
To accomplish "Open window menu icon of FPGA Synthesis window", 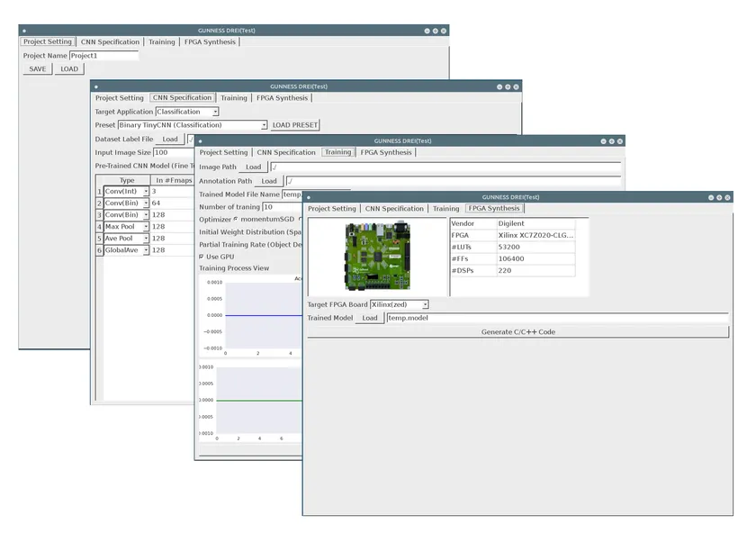I will (x=309, y=197).
